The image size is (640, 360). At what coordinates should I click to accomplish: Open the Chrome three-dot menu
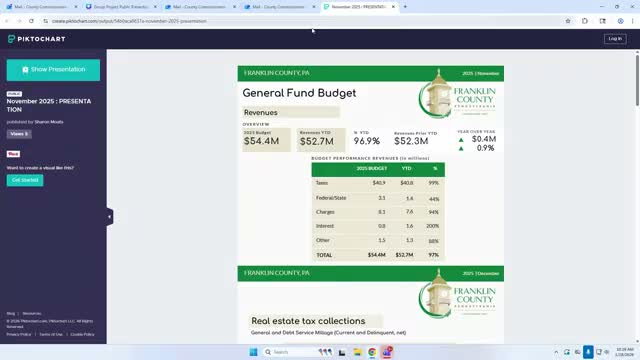(633, 21)
